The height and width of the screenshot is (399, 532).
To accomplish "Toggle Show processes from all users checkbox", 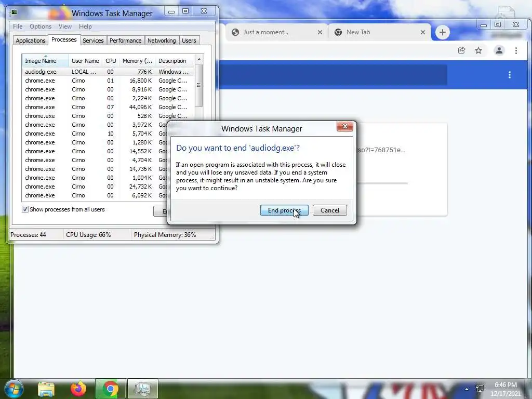I will tap(25, 209).
